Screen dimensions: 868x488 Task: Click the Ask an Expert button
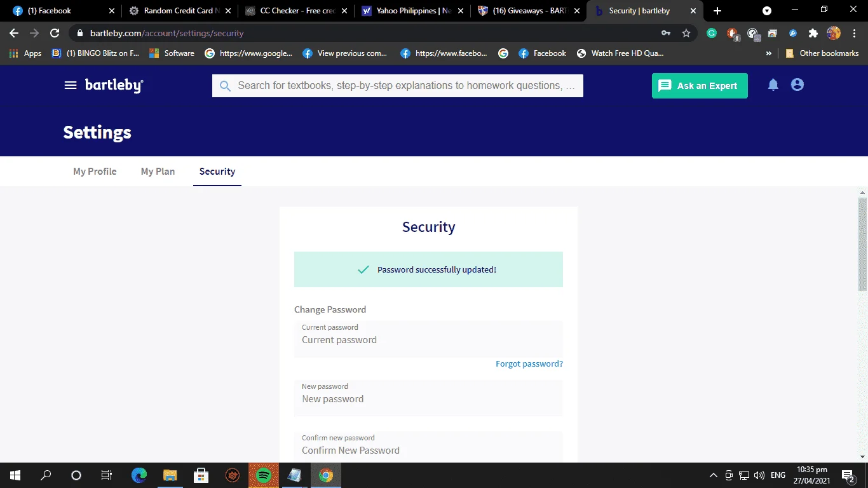700,86
